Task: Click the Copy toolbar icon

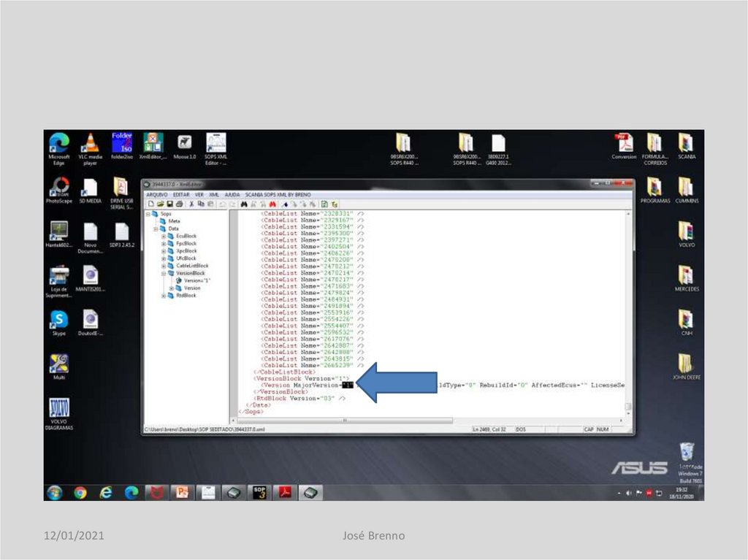Action: click(x=201, y=204)
